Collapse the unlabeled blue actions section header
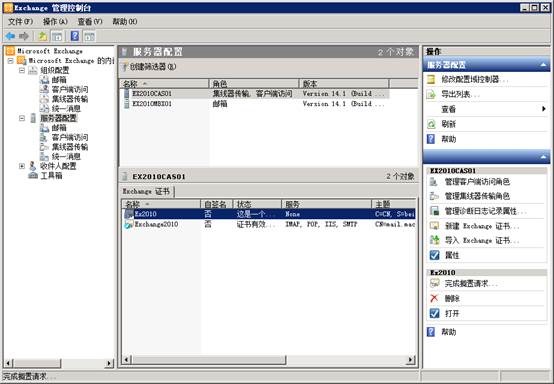The height and width of the screenshot is (384, 554). (543, 156)
